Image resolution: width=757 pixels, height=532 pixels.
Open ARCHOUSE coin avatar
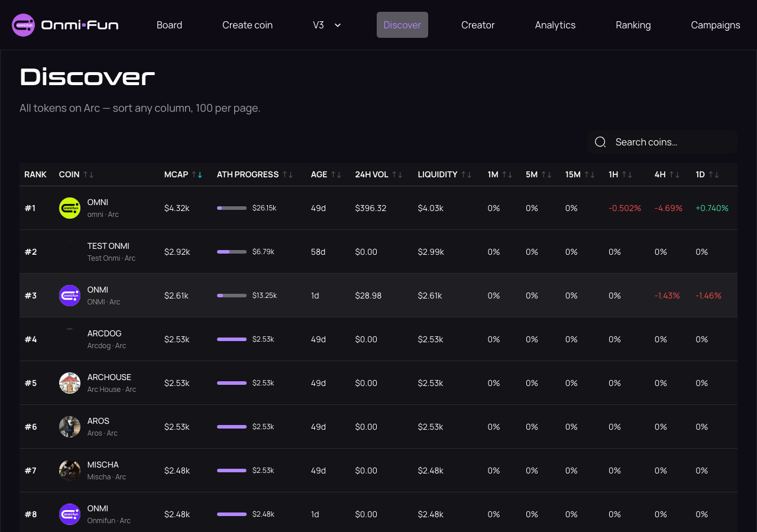click(x=70, y=383)
